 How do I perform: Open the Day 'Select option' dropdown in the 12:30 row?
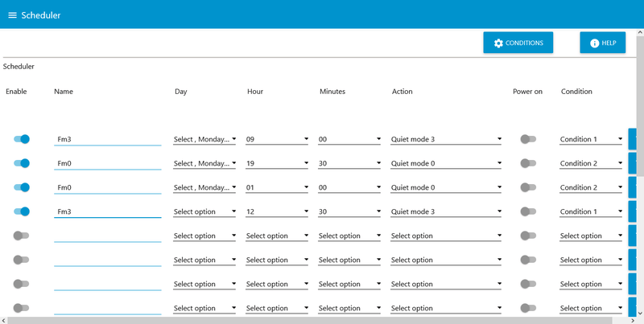(204, 212)
